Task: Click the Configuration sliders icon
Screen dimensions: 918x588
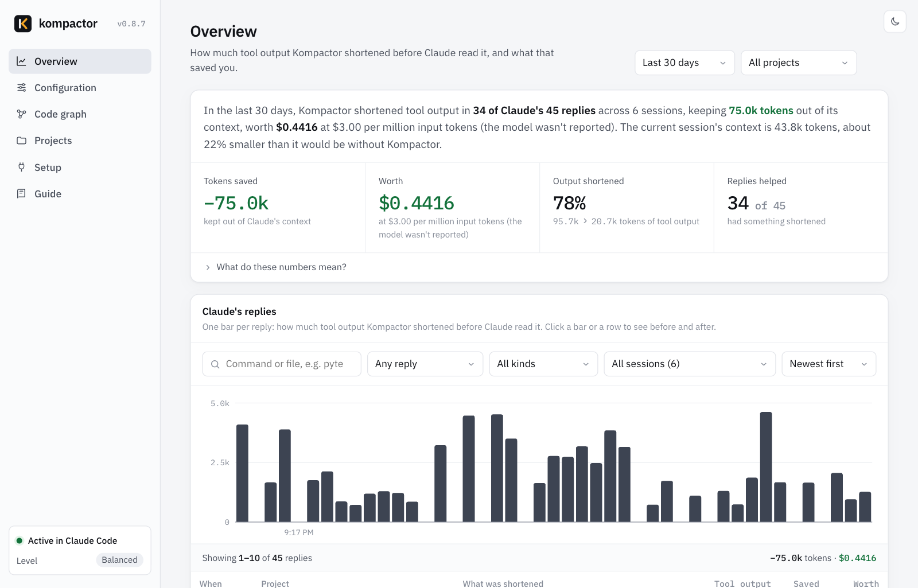Action: click(21, 88)
